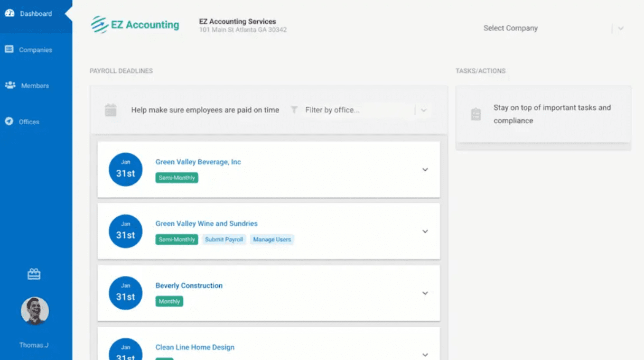644x360 pixels.
Task: Open the Select Company dropdown
Action: pyautogui.click(x=620, y=28)
